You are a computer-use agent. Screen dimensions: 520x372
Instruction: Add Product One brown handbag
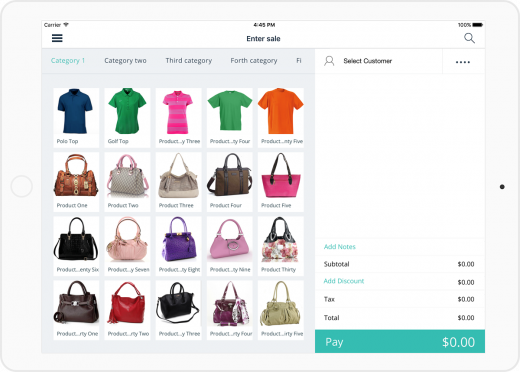(x=76, y=182)
